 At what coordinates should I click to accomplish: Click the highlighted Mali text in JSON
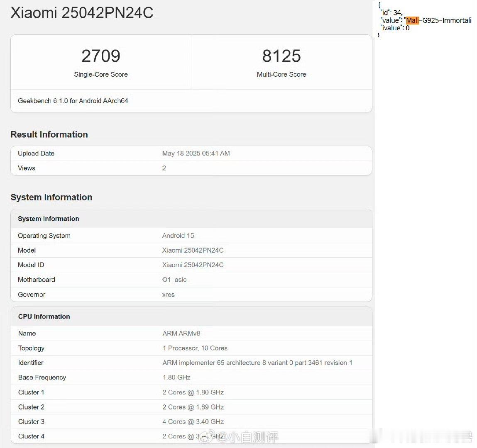coord(413,20)
